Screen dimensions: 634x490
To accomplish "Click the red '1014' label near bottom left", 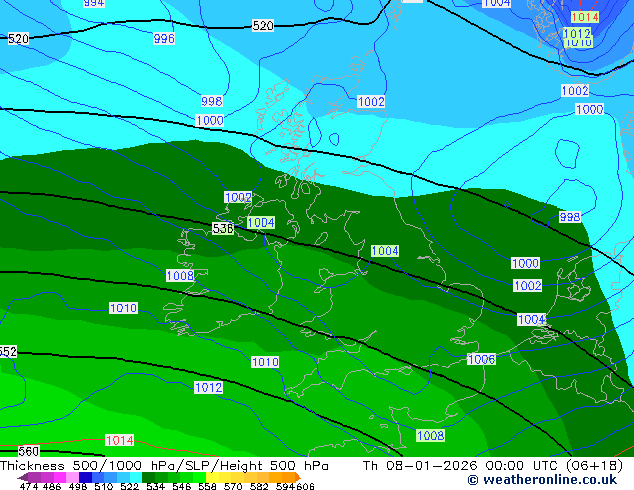I will pyautogui.click(x=120, y=440).
